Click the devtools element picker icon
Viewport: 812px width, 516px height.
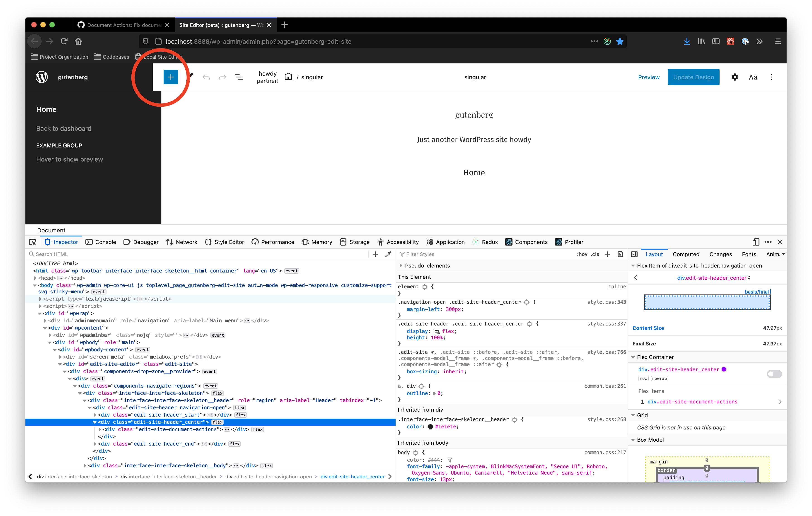(x=33, y=242)
